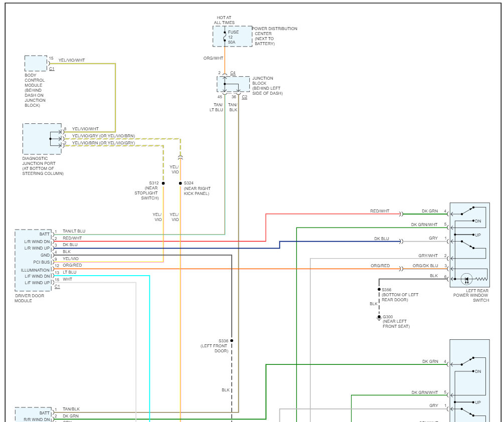Click 'R/R WIND DN' pin label
Screen dimensions: 504x422
pos(37,419)
